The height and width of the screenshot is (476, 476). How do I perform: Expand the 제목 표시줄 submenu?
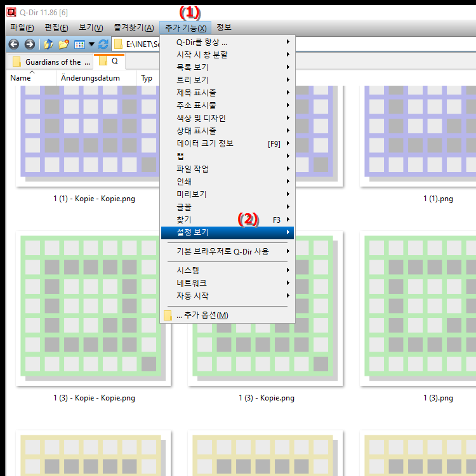[227, 93]
